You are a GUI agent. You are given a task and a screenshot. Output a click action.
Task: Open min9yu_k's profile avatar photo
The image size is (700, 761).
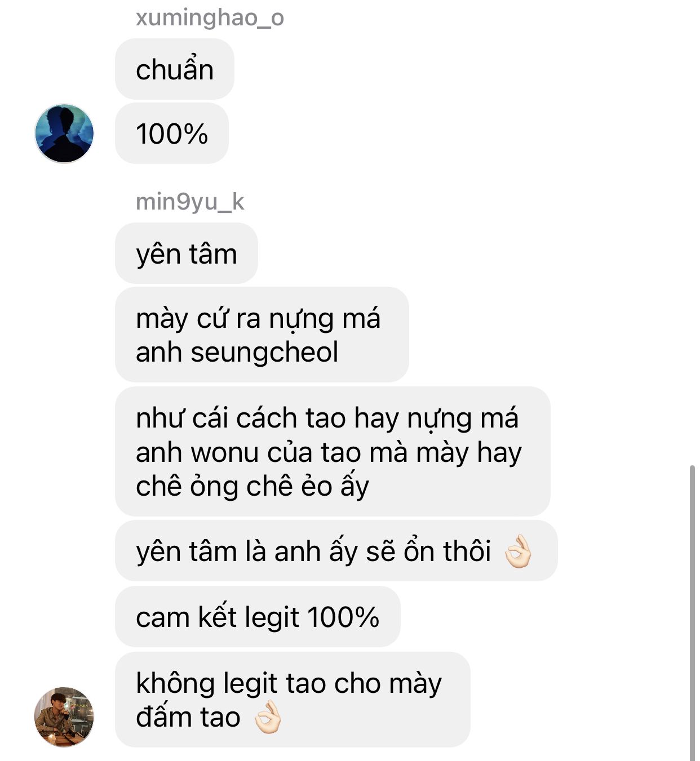coord(64,717)
